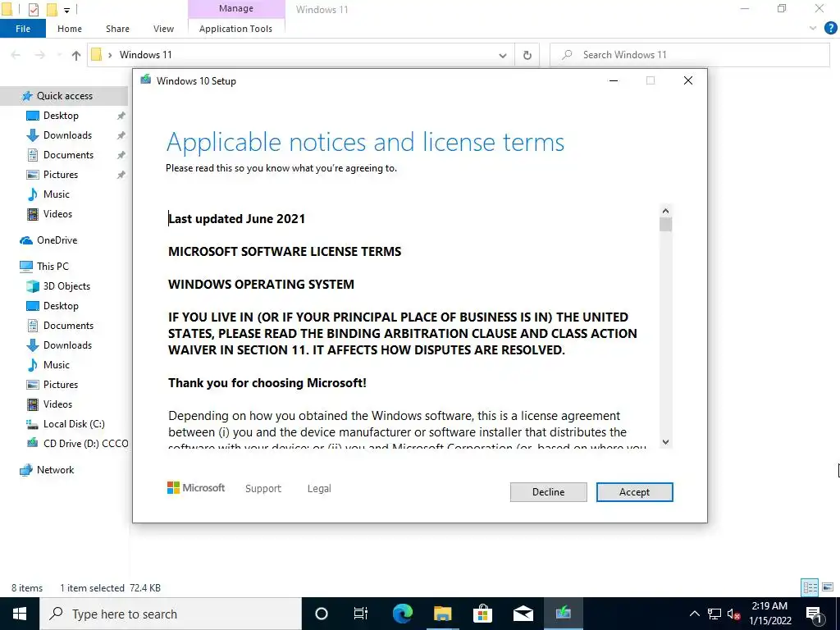Switch to the Share ribbon tab
840x630 pixels.
pos(117,29)
